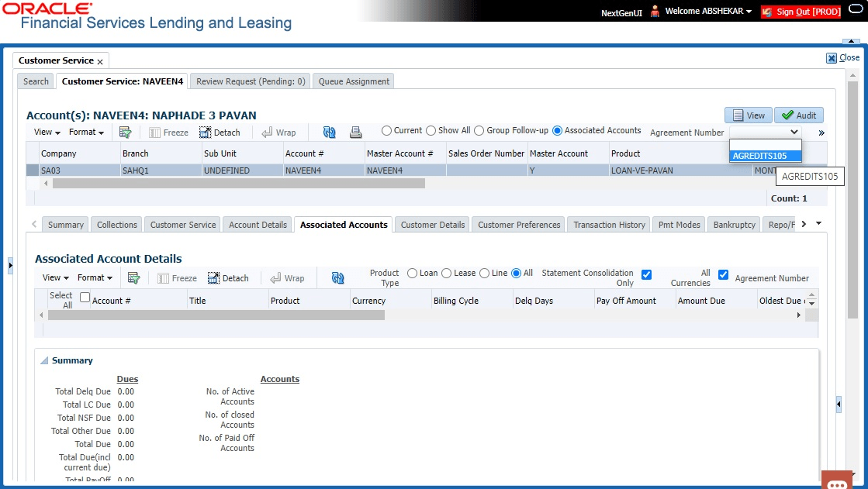
Task: Open the Accounts View menu
Action: coord(47,132)
